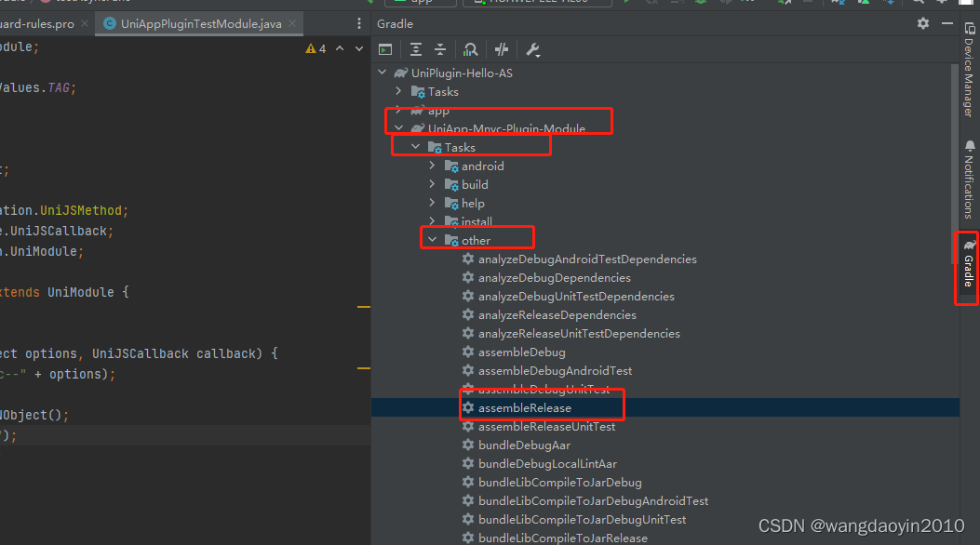
Task: Click UniJSMethod in the import line
Action: pyautogui.click(x=81, y=210)
